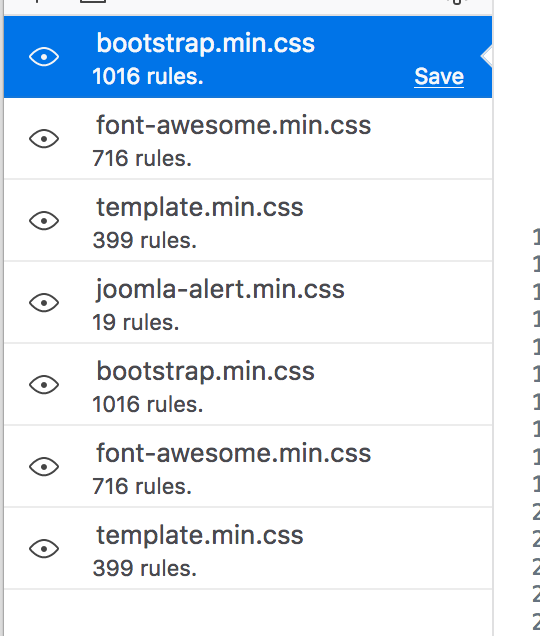Click the '19 rules.' text under joomla-alert.min.css
This screenshot has width=540, height=636.
136,322
